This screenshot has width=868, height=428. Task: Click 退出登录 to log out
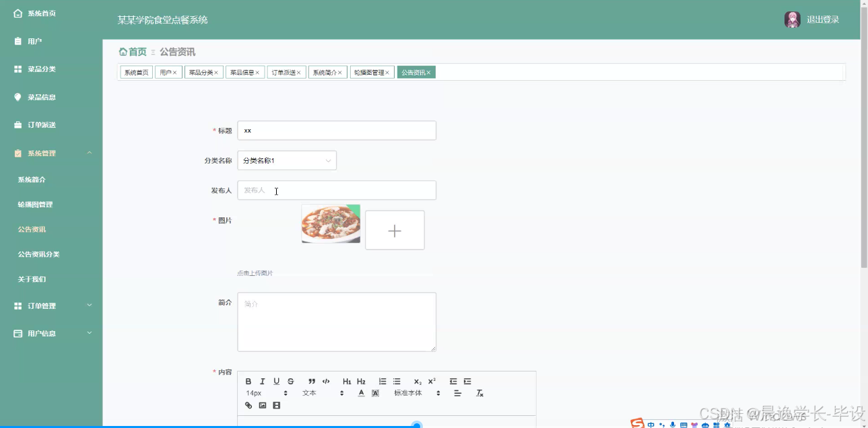pos(823,20)
